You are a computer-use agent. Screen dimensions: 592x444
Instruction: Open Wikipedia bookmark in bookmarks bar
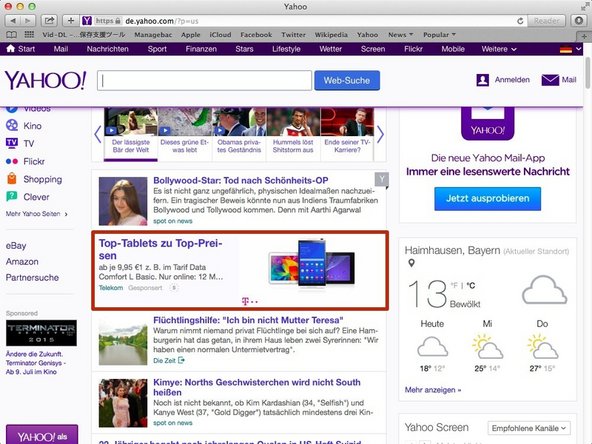(x=331, y=35)
